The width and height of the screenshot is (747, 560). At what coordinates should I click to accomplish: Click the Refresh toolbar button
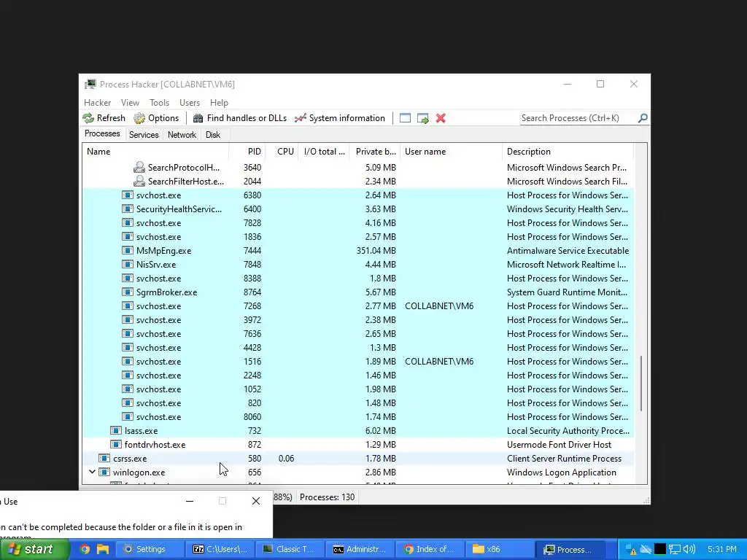pyautogui.click(x=104, y=118)
